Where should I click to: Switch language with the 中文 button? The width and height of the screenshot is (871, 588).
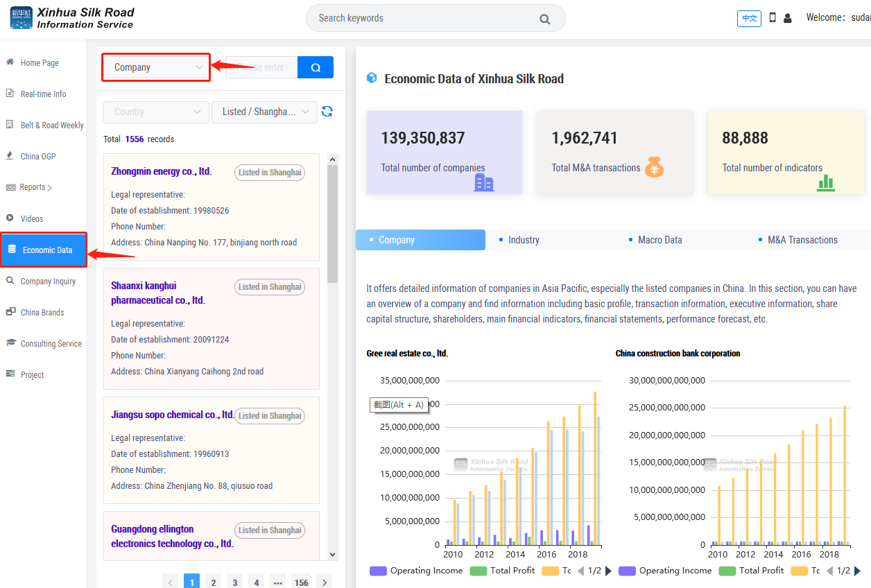click(749, 18)
